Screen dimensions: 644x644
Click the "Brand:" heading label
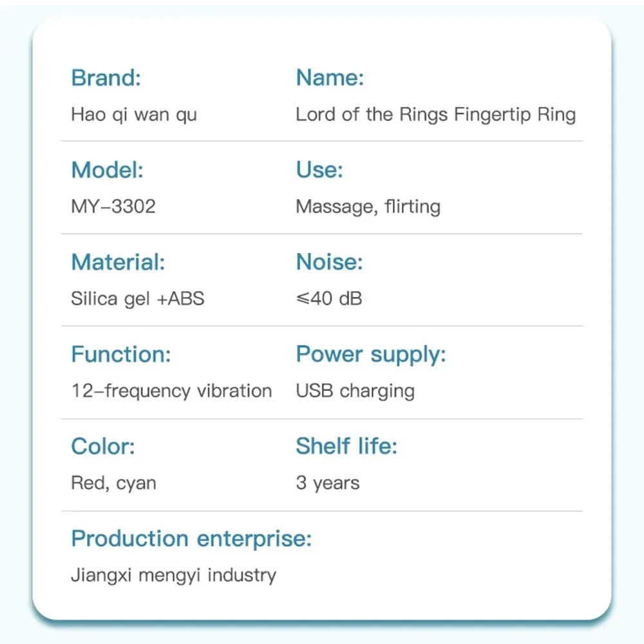point(106,78)
